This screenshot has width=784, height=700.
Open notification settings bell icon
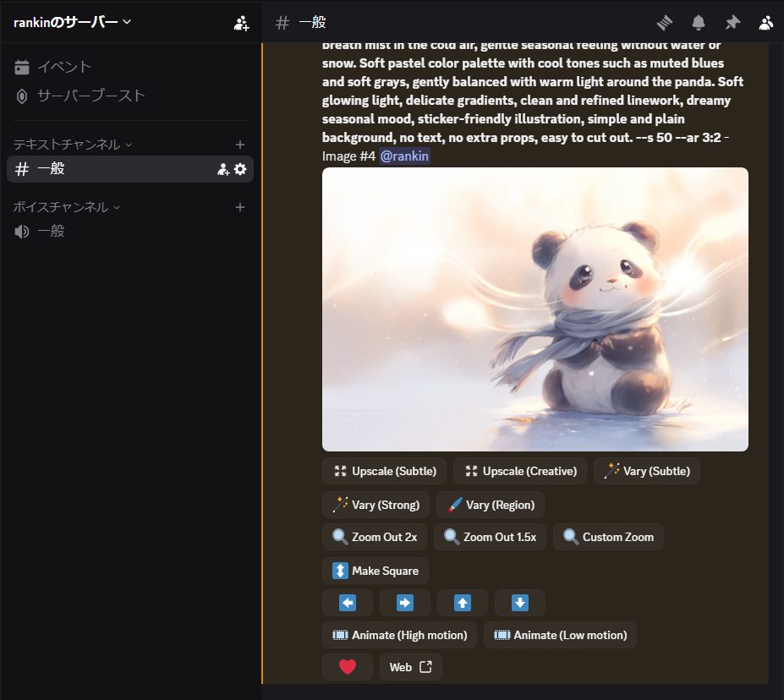(x=699, y=23)
